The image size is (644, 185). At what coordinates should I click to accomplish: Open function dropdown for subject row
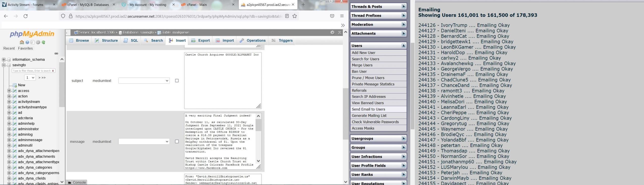click(144, 81)
